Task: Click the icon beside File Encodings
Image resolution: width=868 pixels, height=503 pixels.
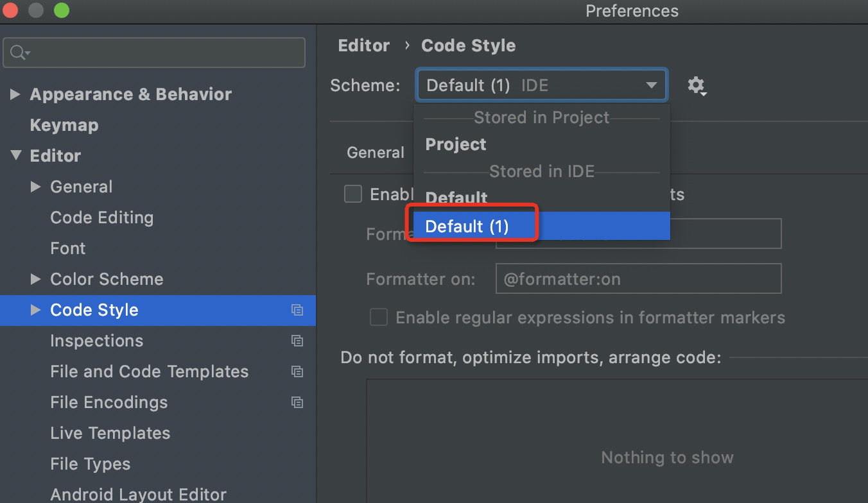Action: [297, 402]
